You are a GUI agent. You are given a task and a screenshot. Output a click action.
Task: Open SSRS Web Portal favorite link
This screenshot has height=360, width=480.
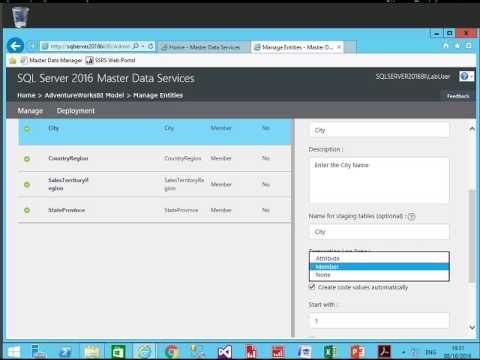click(x=111, y=60)
